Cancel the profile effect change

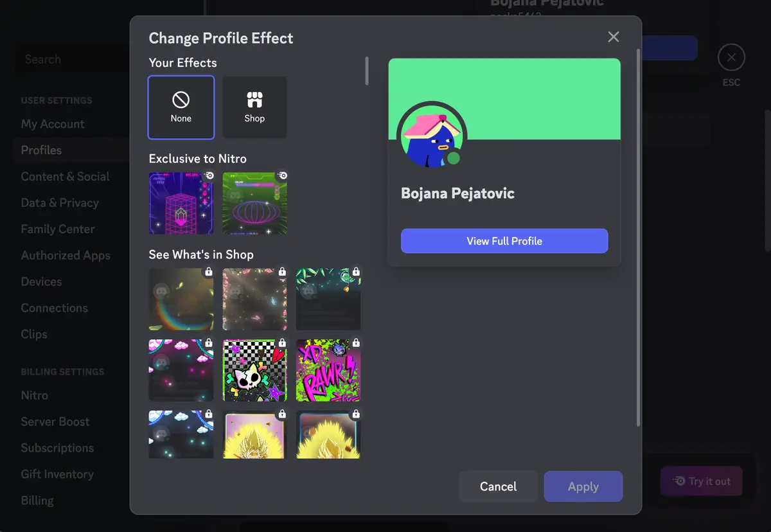[x=498, y=486]
